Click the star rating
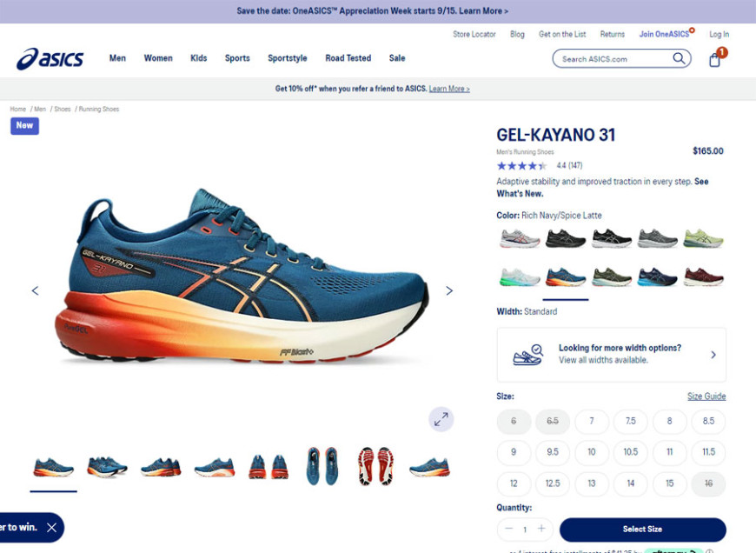This screenshot has height=553, width=756. point(521,166)
